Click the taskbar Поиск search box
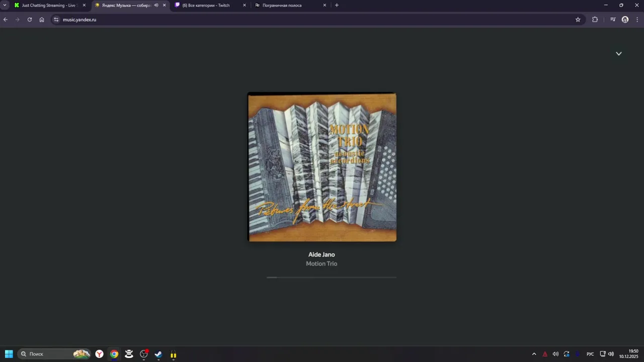 click(x=55, y=354)
